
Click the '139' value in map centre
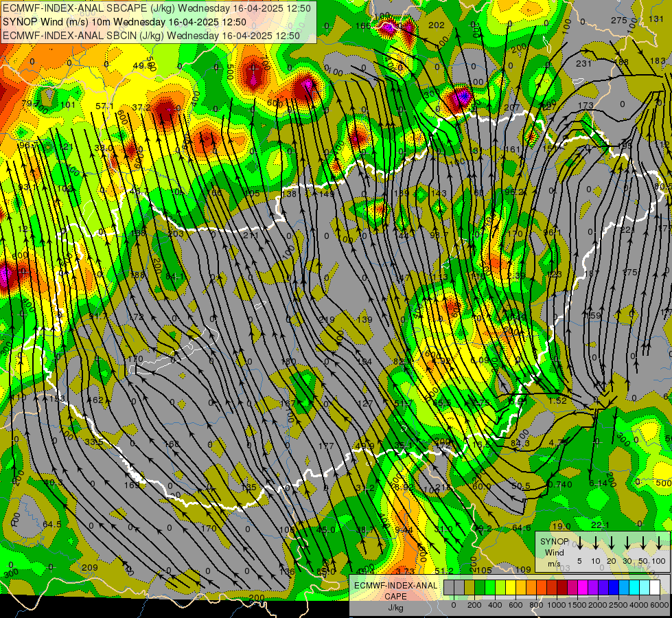364,319
